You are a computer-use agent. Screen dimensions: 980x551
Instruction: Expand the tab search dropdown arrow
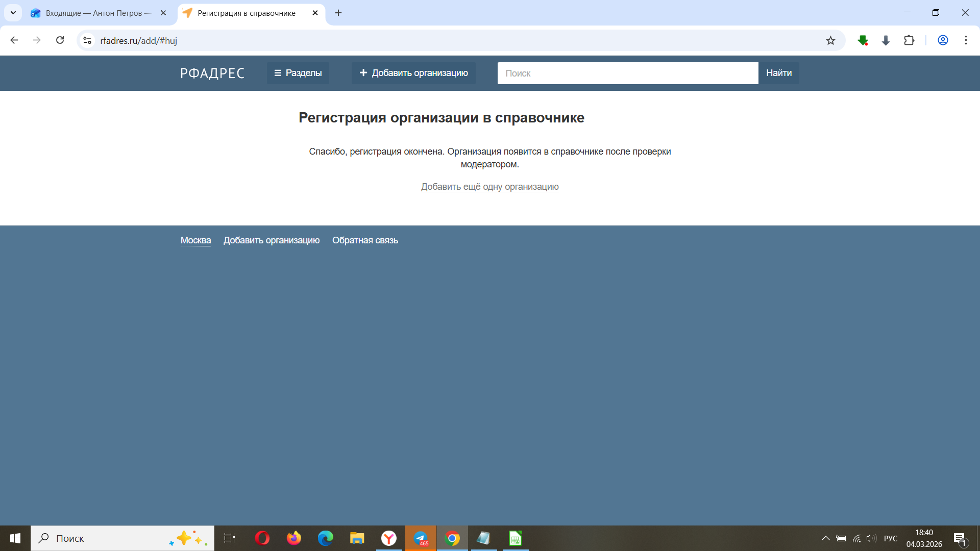(13, 13)
